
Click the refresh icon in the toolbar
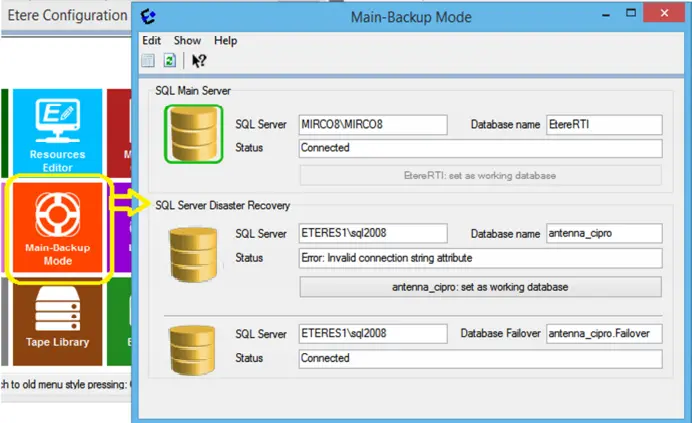(170, 60)
